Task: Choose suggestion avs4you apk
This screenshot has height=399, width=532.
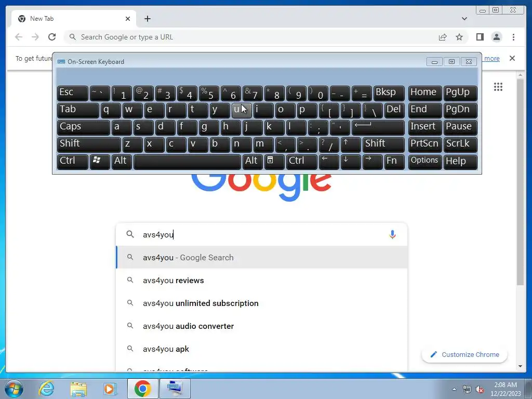Action: pos(261,349)
